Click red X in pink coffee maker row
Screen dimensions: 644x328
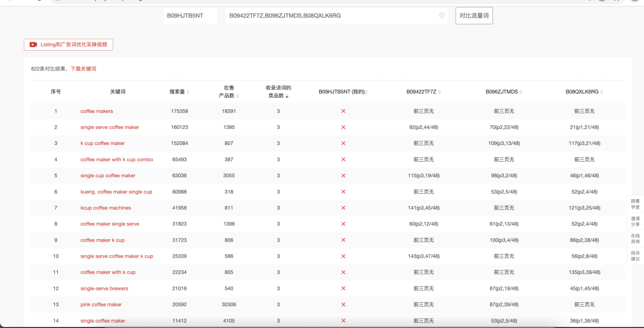(343, 305)
